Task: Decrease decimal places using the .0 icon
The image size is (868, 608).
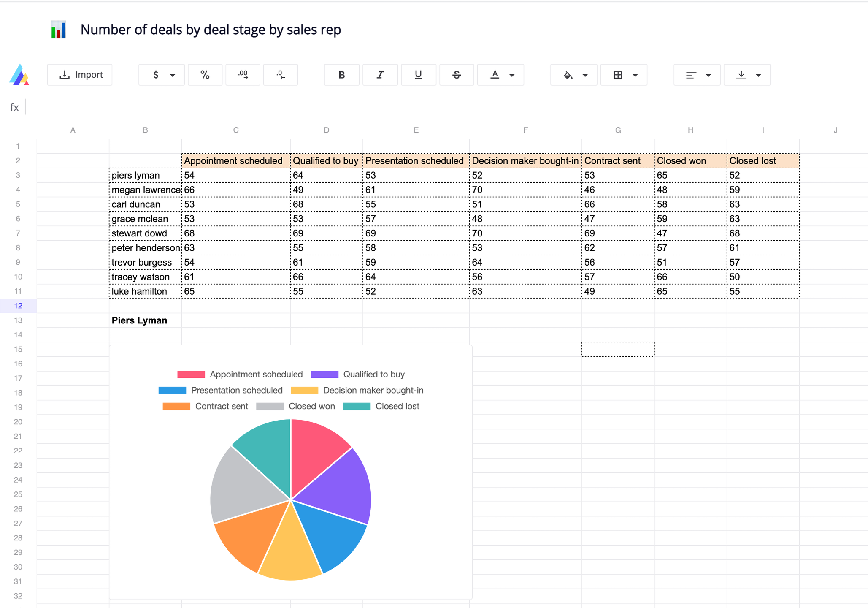Action: (x=280, y=74)
